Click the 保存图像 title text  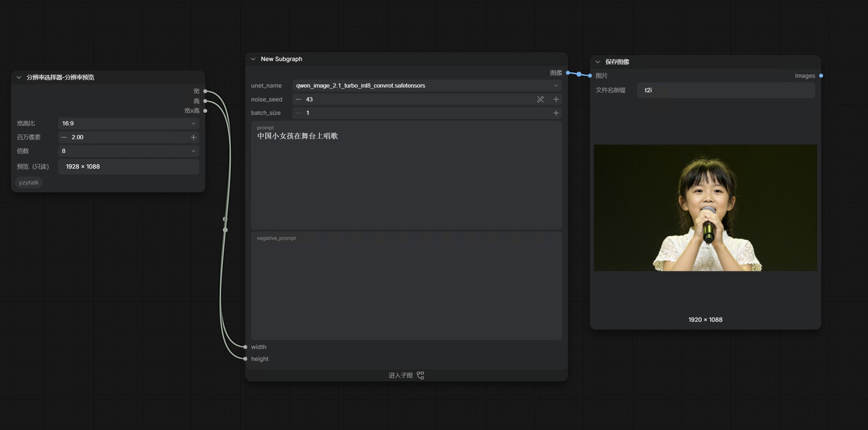tap(617, 62)
